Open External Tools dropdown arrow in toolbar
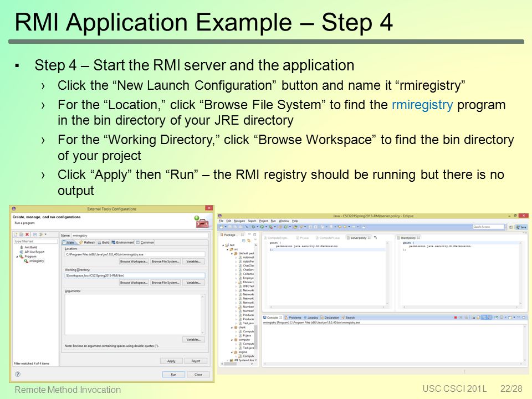This screenshot has width=532, height=399. (275, 227)
